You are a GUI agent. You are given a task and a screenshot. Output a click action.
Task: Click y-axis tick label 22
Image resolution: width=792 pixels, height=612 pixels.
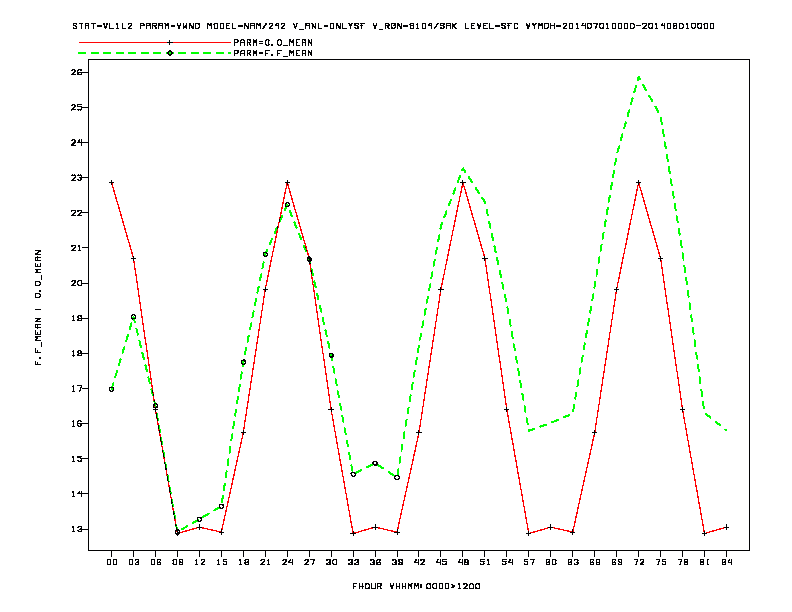tap(76, 213)
